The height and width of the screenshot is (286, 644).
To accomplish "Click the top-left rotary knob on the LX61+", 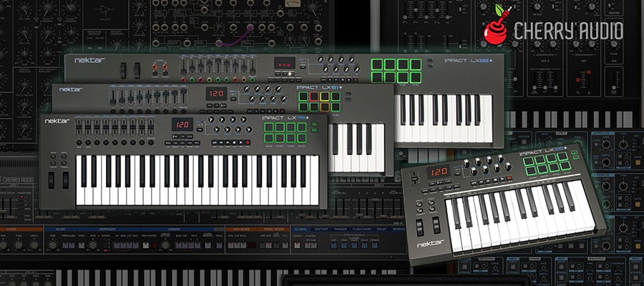I will point(246,89).
